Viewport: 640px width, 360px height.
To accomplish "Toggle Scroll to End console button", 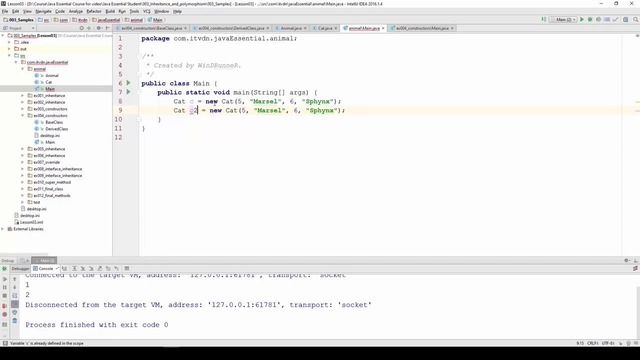I will point(15,304).
